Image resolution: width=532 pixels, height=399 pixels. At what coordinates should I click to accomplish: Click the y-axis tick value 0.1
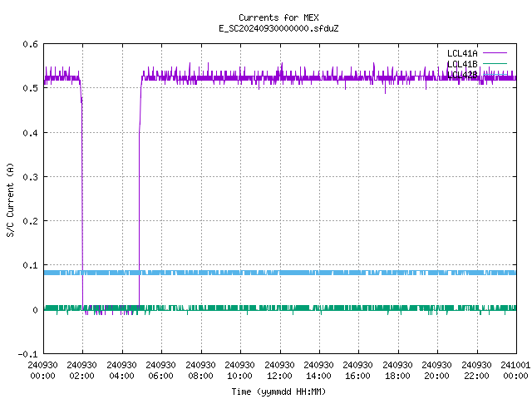[30, 265]
